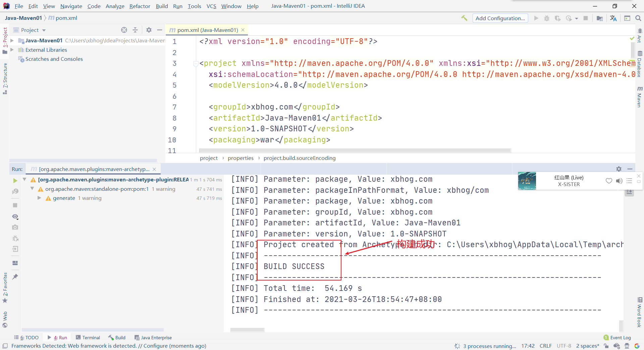Click the locate target icon in Project panel
The height and width of the screenshot is (350, 644).
[124, 30]
